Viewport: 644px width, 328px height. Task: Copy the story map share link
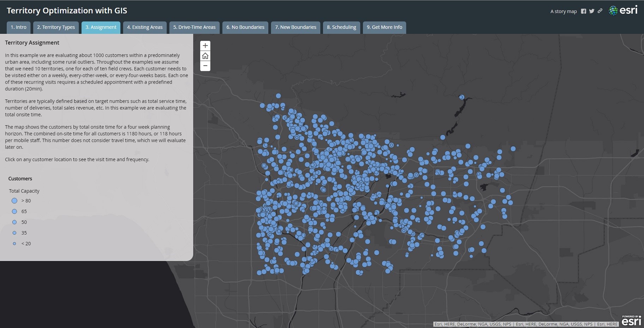[x=600, y=11]
